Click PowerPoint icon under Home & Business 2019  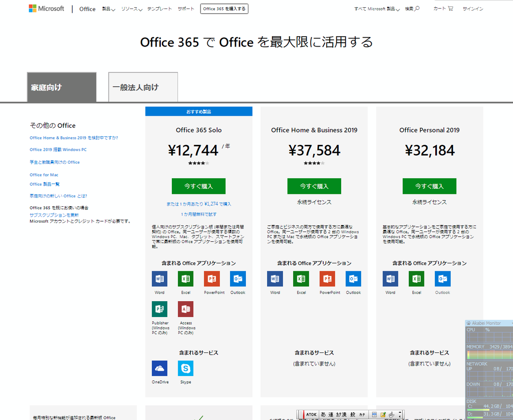(x=327, y=279)
